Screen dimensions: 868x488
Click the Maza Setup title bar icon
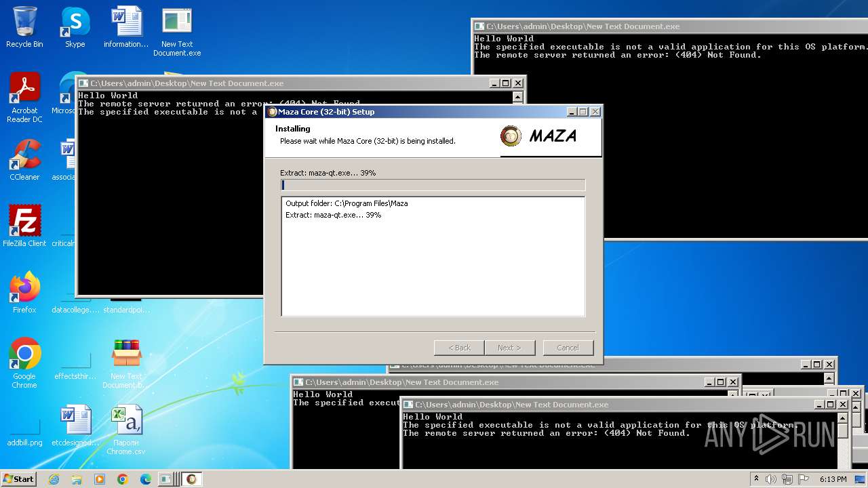273,112
